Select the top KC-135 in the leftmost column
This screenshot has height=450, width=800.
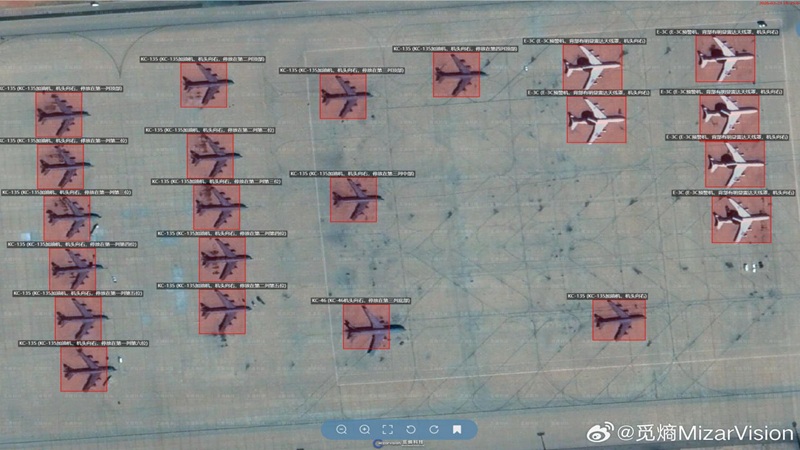[58, 114]
